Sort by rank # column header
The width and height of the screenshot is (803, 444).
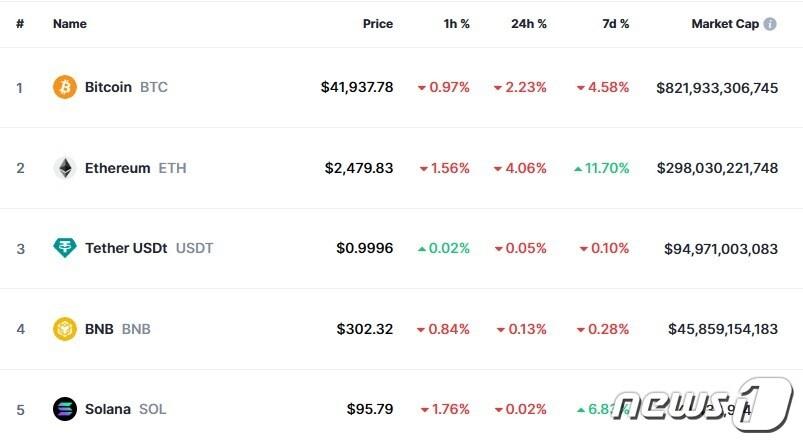pyautogui.click(x=19, y=24)
